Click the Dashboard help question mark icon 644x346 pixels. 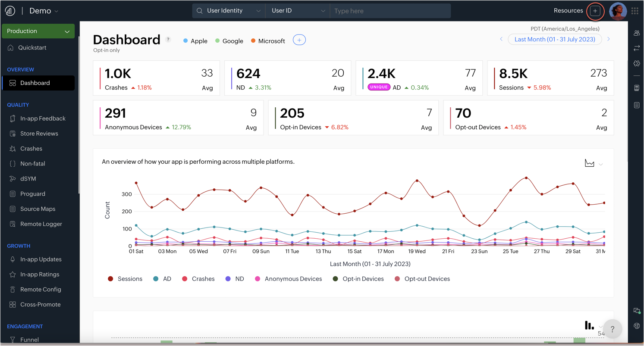pos(168,40)
